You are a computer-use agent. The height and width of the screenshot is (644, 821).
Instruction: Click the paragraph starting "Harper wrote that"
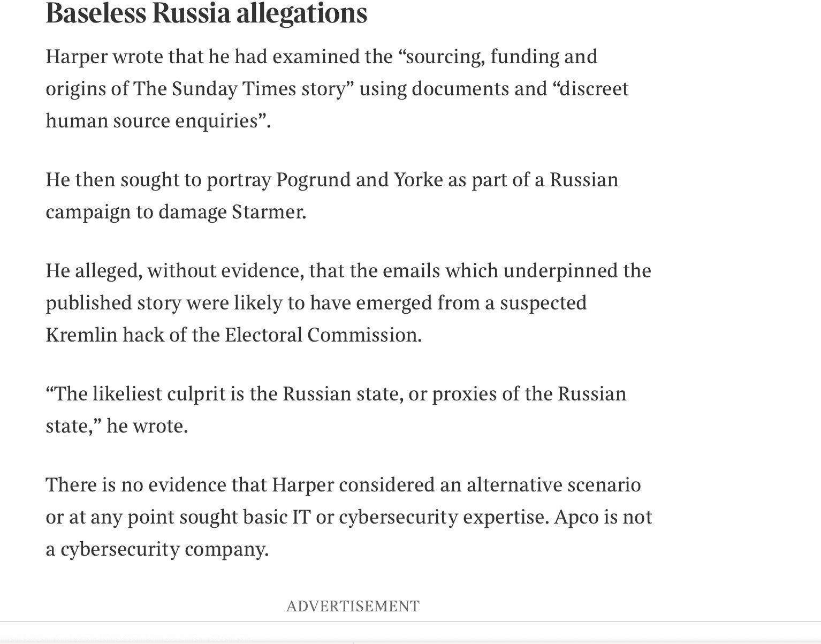(337, 88)
